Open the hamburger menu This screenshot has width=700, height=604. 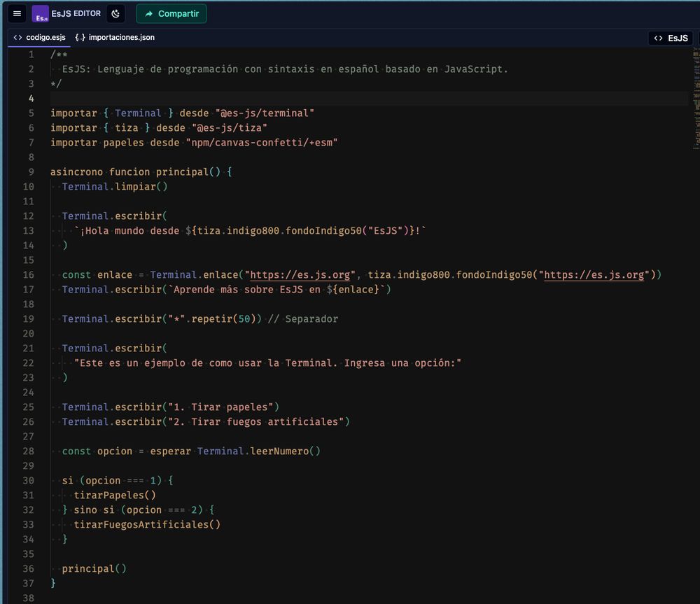coord(17,13)
